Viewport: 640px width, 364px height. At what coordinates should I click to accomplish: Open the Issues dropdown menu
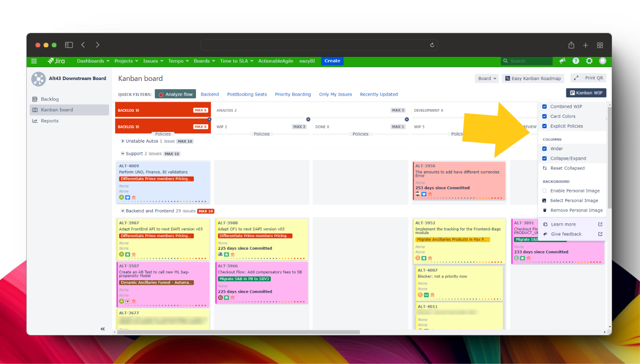153,61
